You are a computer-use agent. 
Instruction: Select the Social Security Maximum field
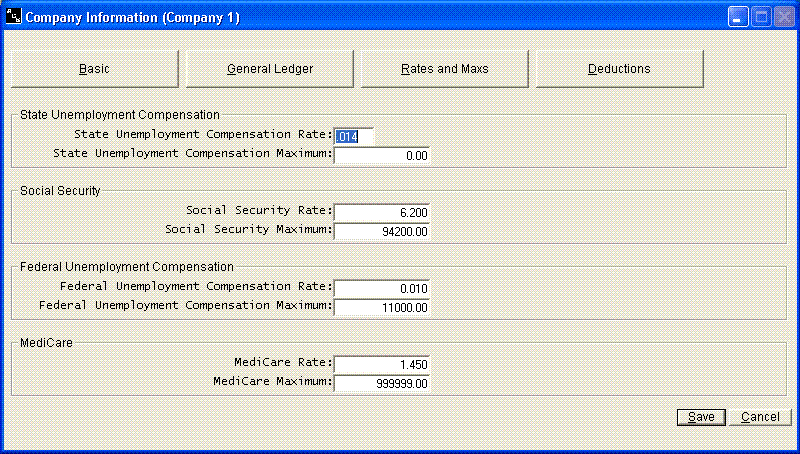382,230
